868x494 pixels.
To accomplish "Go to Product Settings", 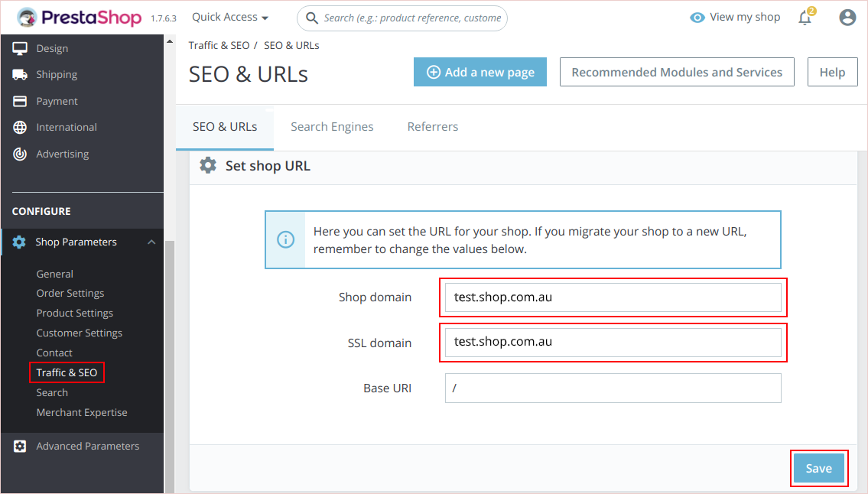I will point(75,314).
